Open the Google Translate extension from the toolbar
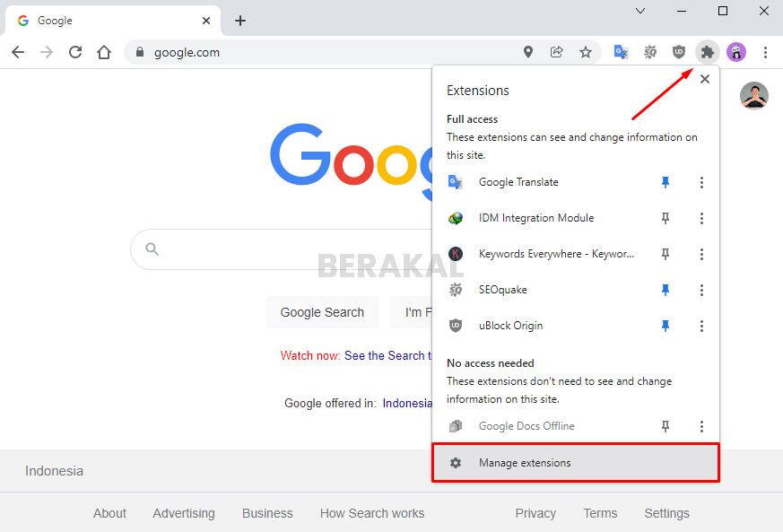This screenshot has height=532, width=783. pos(621,52)
